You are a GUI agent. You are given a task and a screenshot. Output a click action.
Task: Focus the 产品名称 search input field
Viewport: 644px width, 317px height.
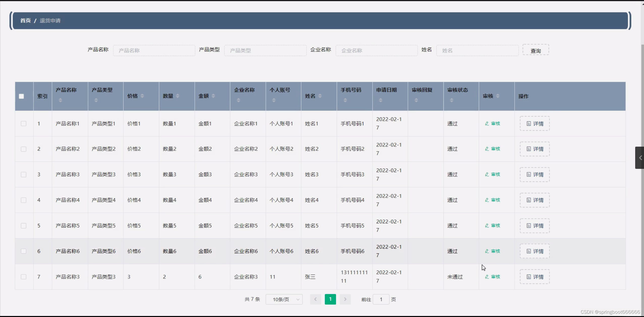click(x=154, y=50)
